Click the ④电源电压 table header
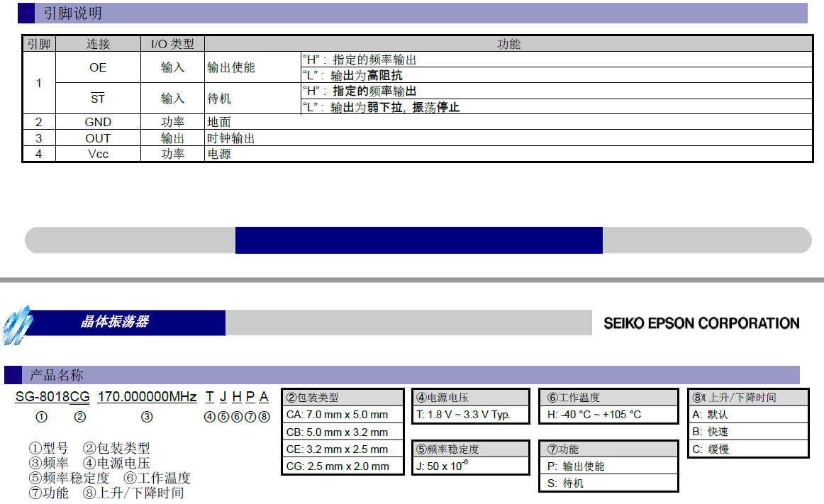 [x=471, y=398]
